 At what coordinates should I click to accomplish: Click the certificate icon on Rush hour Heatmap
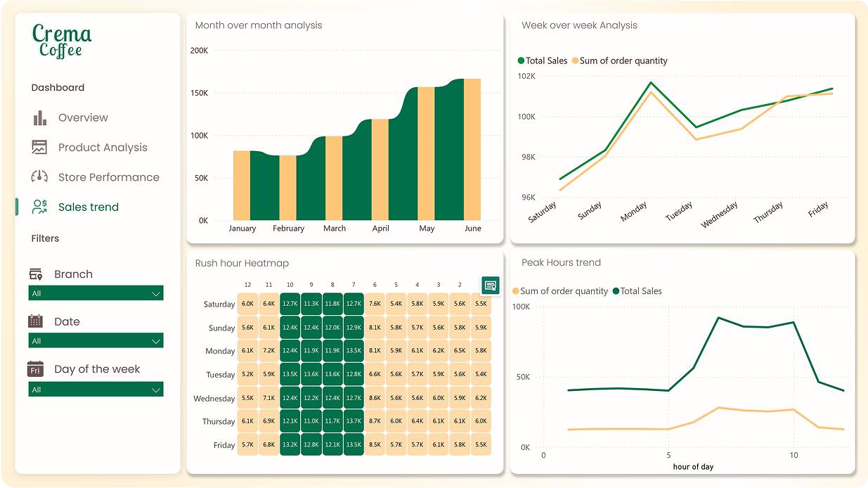[x=491, y=285]
